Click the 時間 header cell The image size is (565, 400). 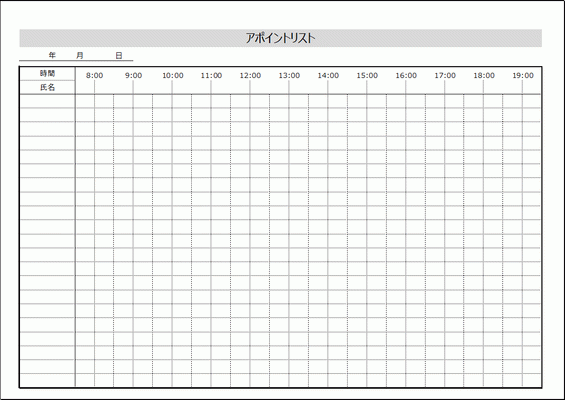(47, 74)
